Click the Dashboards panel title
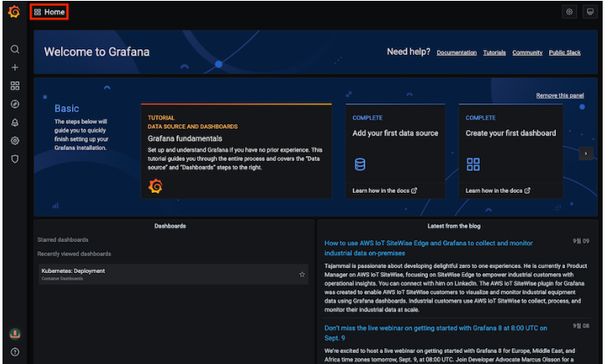 click(170, 225)
